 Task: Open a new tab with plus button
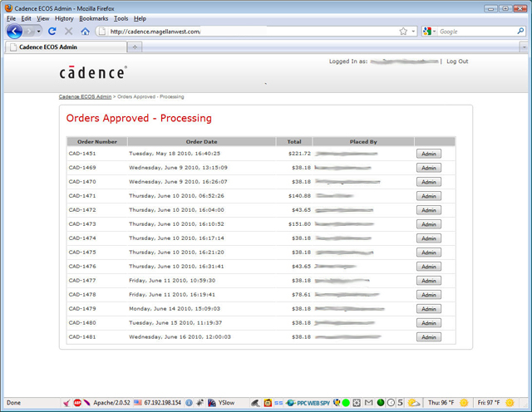(x=135, y=47)
